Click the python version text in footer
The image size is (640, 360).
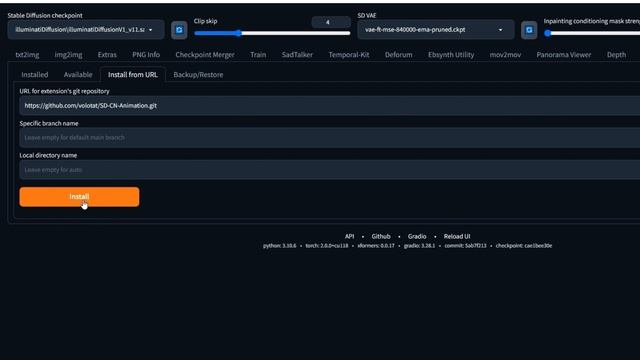pyautogui.click(x=280, y=246)
